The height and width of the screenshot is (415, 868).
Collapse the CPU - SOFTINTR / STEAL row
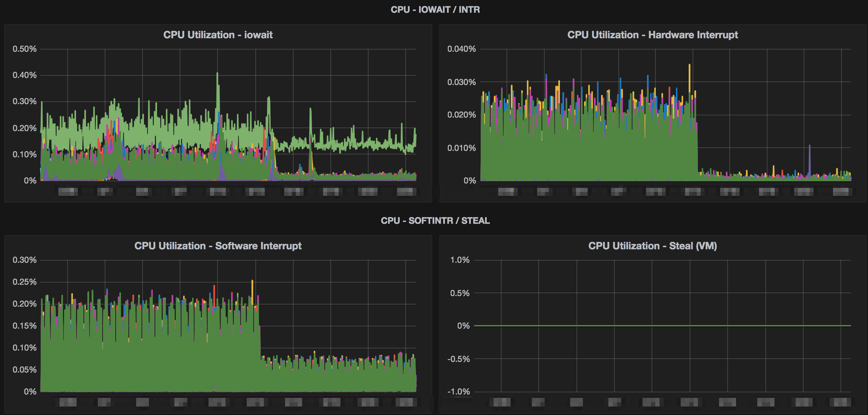click(x=435, y=221)
